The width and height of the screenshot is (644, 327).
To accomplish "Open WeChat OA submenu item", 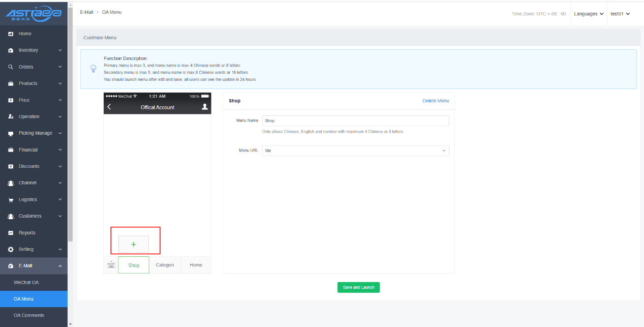I will click(26, 282).
